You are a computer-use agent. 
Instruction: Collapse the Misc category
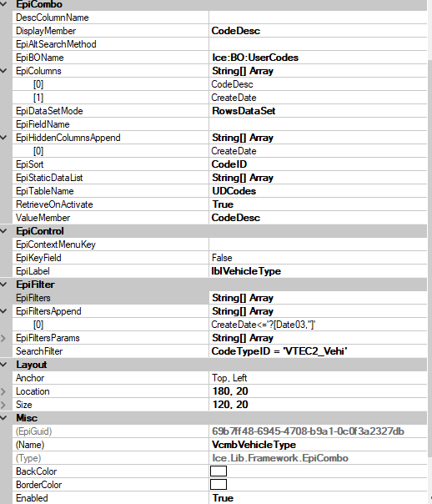(3, 418)
